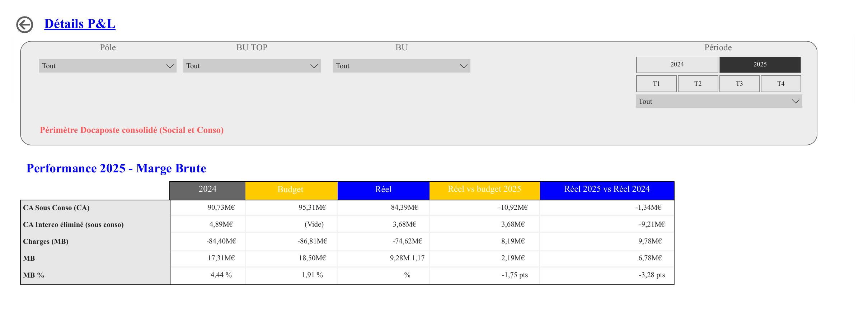The image size is (868, 316).
Task: Click the -1,75 pts cell
Action: (x=484, y=275)
